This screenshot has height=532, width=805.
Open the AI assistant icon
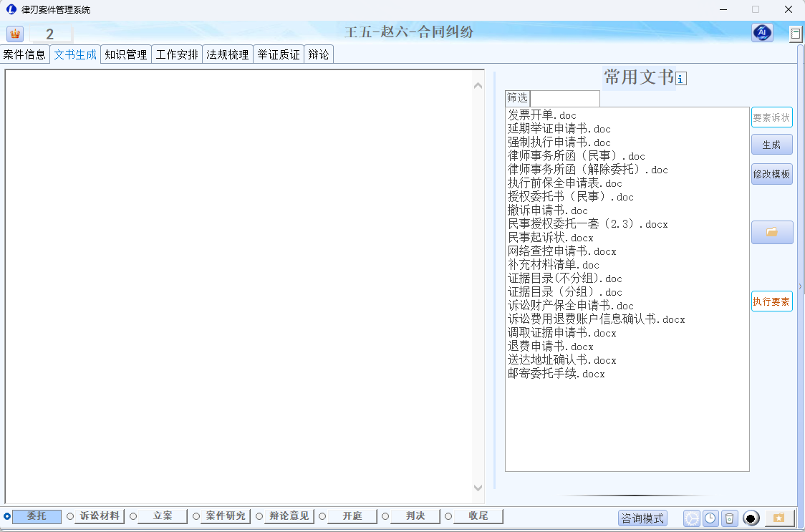tap(762, 33)
